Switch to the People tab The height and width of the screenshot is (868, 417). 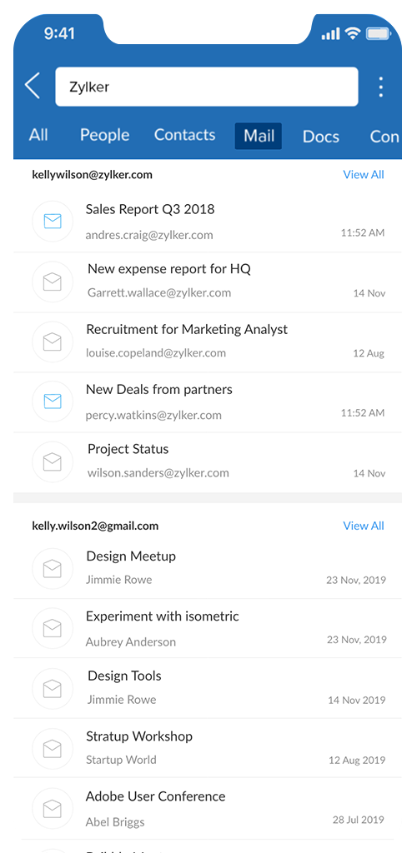tap(105, 135)
